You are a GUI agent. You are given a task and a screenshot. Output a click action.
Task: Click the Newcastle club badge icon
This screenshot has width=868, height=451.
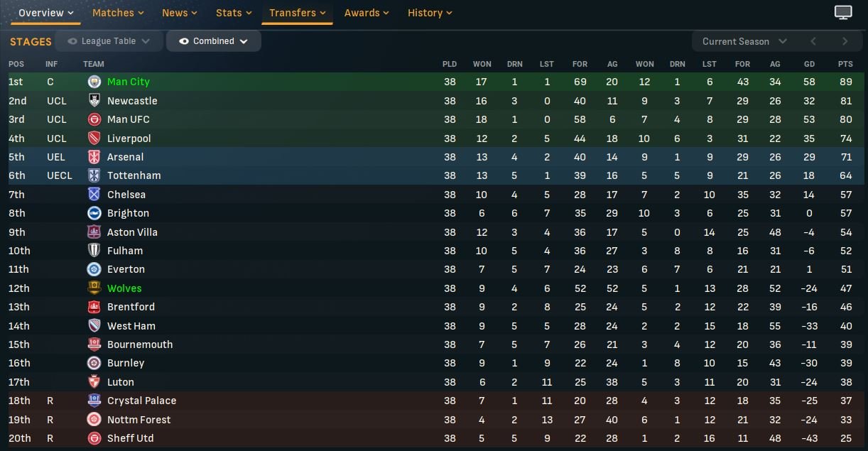94,101
